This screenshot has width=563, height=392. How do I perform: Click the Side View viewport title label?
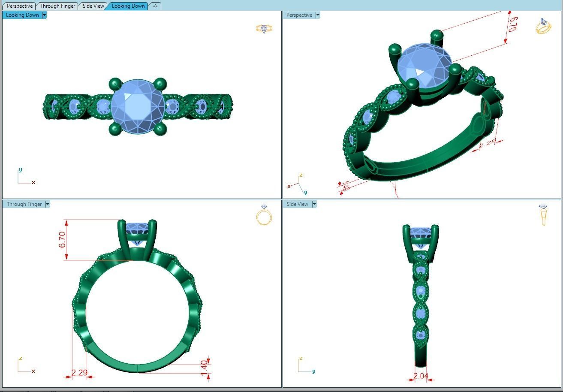coord(298,204)
